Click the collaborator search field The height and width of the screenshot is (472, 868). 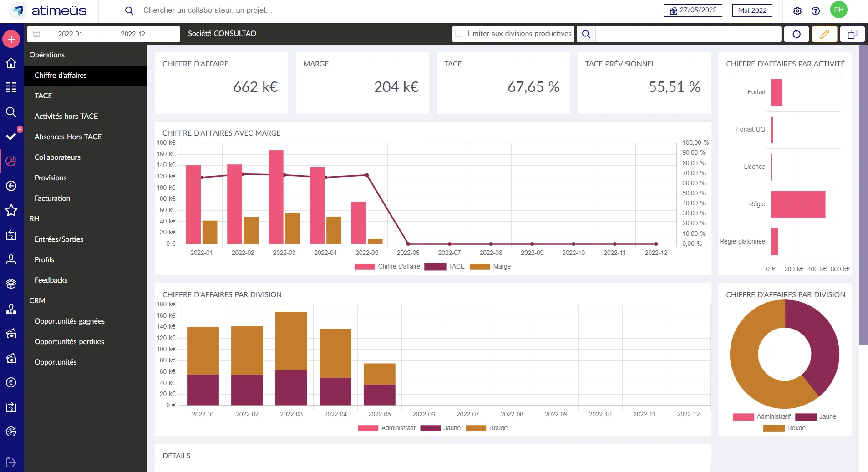point(207,10)
